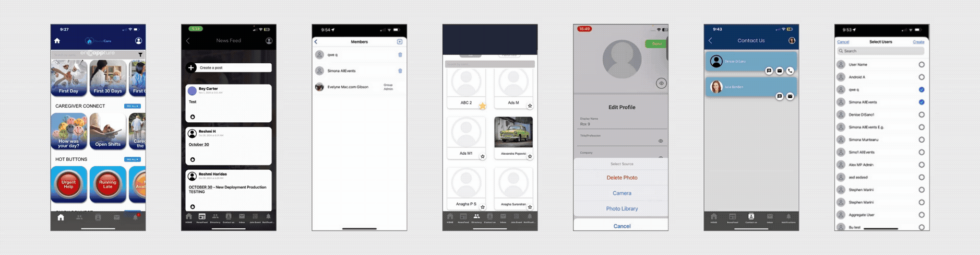Tap home icon in first phone header
This screenshot has height=255, width=980.
point(57,41)
